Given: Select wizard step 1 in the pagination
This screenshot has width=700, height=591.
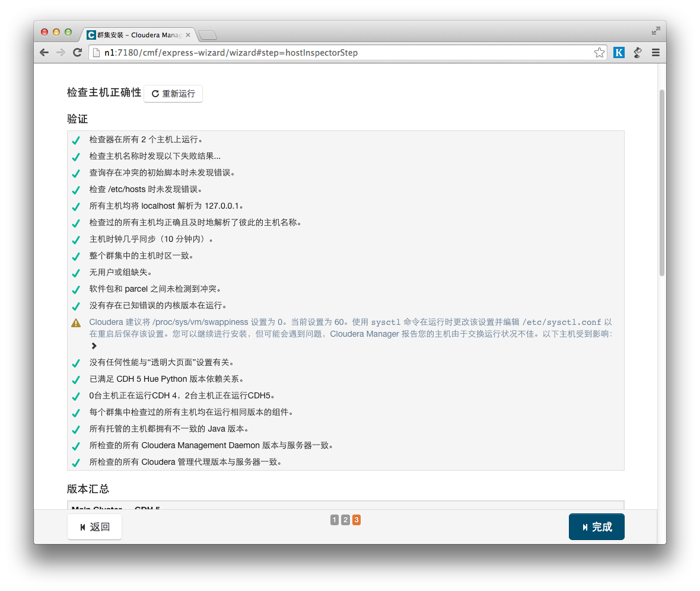Looking at the screenshot, I should [x=335, y=519].
